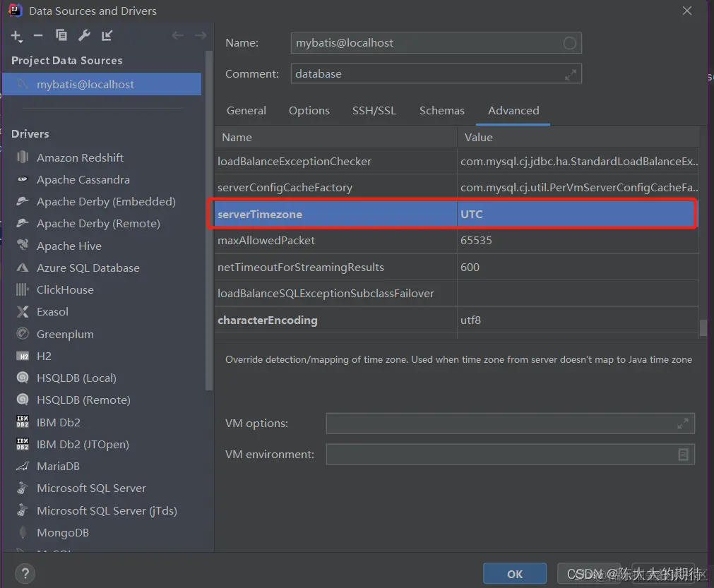Select the Azure SQL Database icon

coord(23,268)
